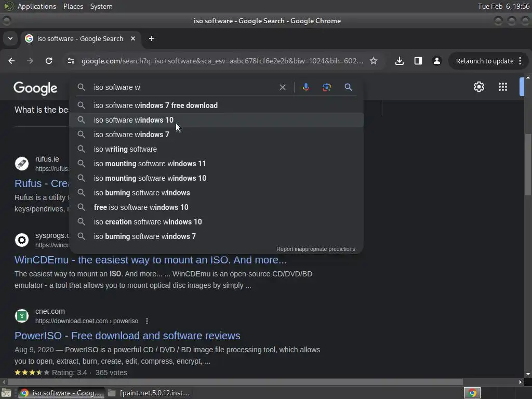The height and width of the screenshot is (399, 532).
Task: Reload the current page
Action: click(x=49, y=61)
